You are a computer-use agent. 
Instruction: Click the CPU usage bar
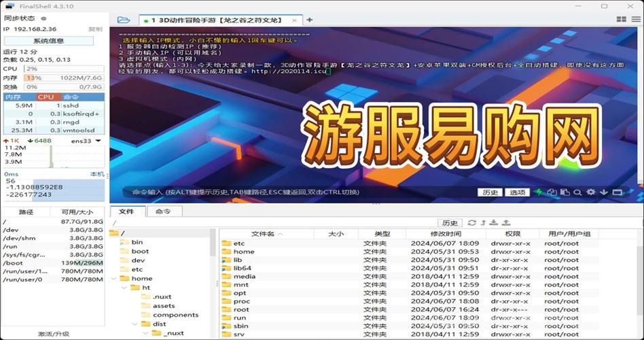tap(64, 69)
